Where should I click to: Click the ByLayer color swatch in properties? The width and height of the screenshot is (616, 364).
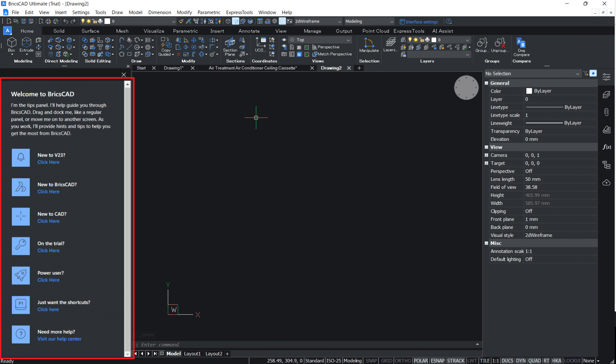529,91
